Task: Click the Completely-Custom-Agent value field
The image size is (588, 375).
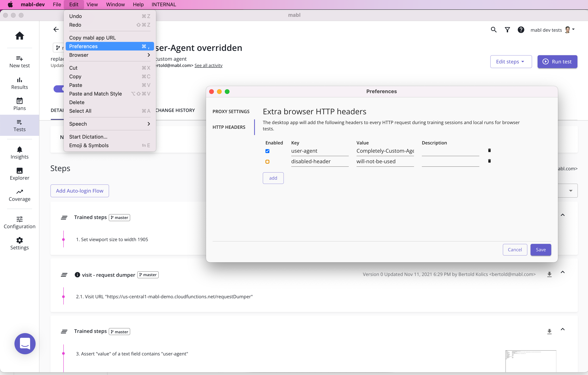Action: (x=385, y=151)
